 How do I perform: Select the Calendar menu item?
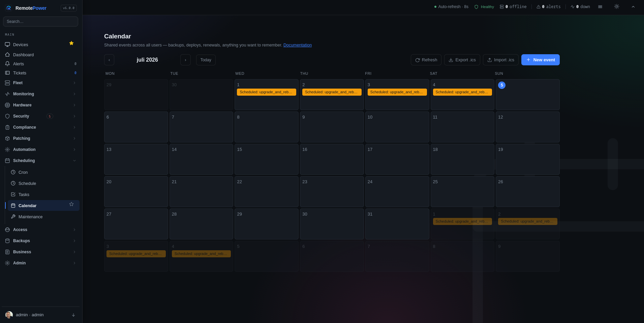[43, 205]
